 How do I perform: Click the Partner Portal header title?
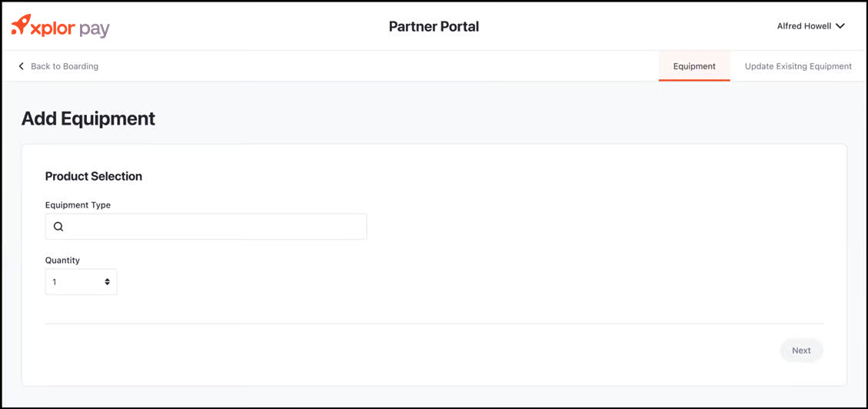tap(434, 26)
